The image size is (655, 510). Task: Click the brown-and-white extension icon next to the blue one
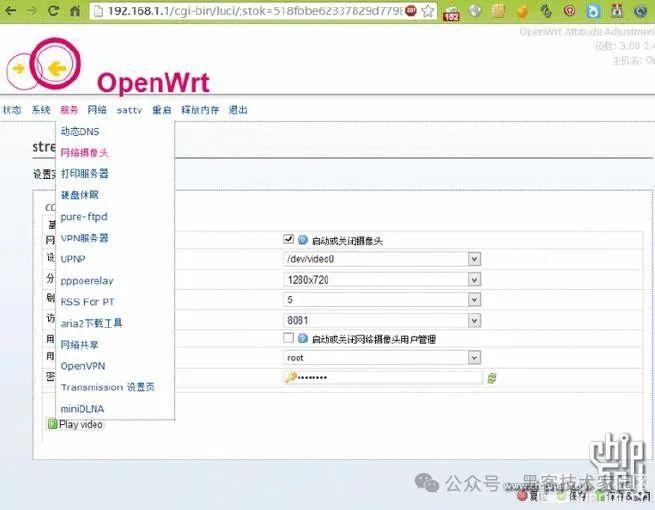coord(617,11)
